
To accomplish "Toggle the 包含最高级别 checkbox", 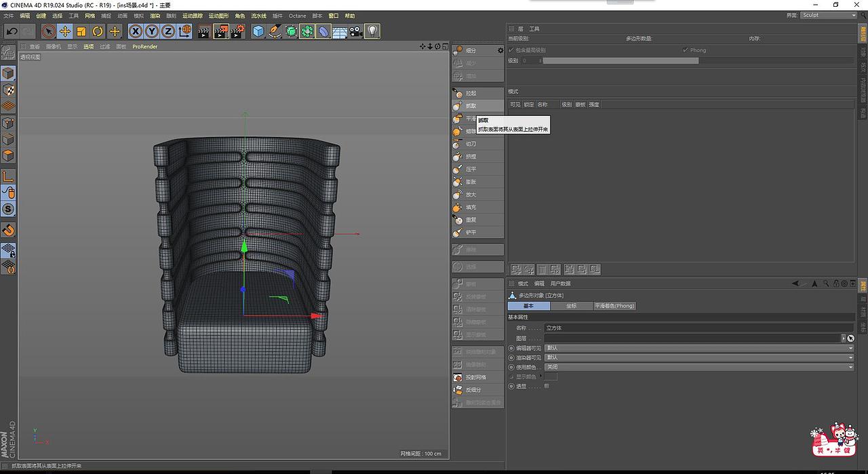I will [x=511, y=50].
